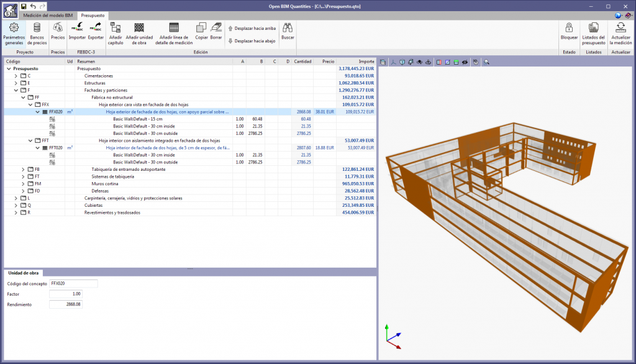Select the Unidad de obra tab
The image size is (636, 364).
coord(24,273)
